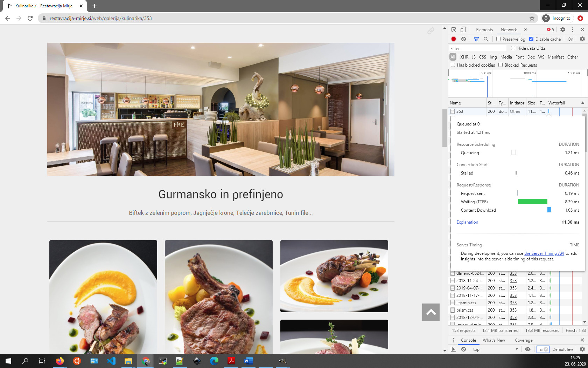The width and height of the screenshot is (588, 368).
Task: Switch to the Elements tab
Action: coord(484,30)
